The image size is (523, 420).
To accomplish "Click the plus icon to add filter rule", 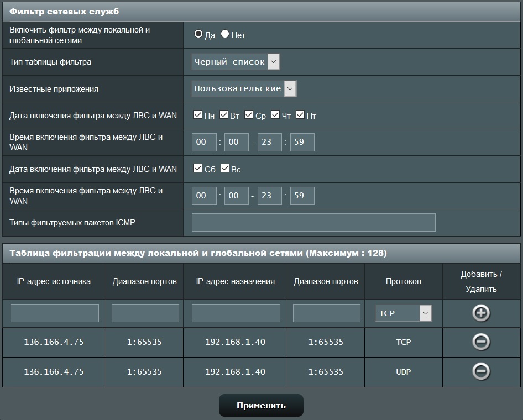I will [481, 313].
